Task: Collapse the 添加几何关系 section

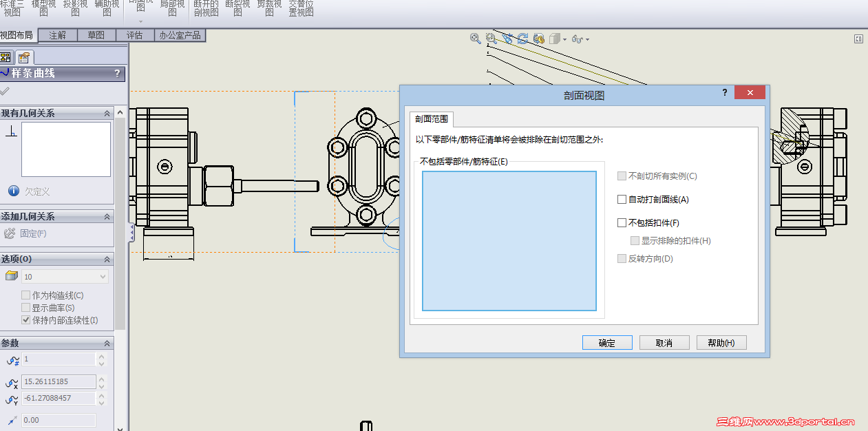Action: 107,217
